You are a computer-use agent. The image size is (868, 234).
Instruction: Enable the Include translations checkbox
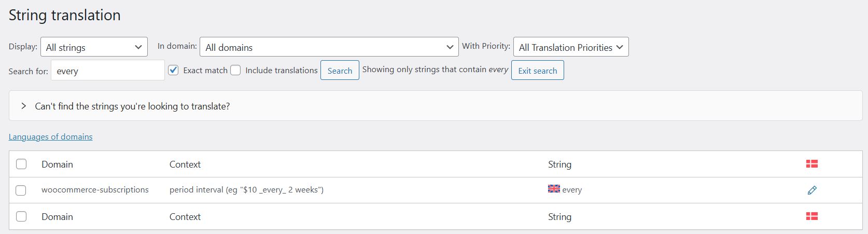tap(235, 70)
